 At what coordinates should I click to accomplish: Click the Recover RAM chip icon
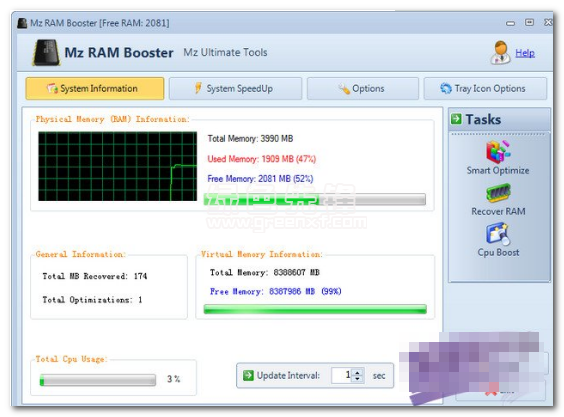pos(498,193)
